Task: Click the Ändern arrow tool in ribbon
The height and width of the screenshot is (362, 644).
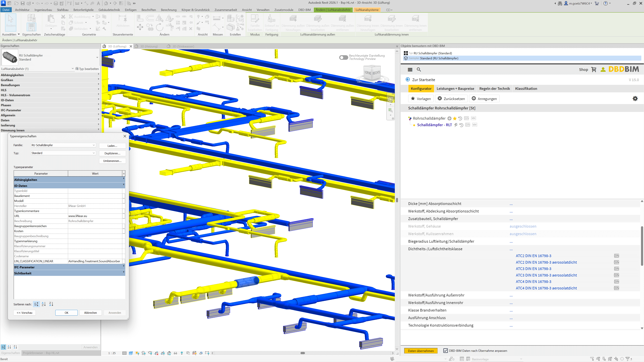Action: 11,21
